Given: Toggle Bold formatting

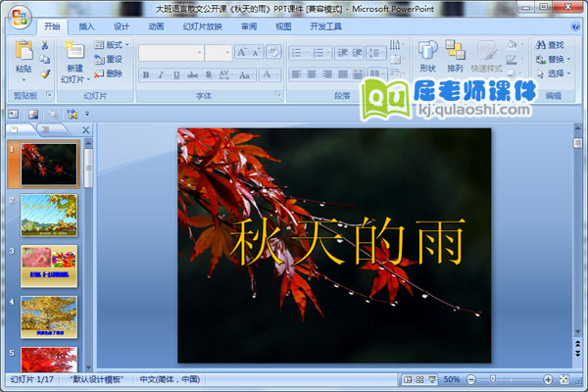Looking at the screenshot, I should [x=146, y=75].
